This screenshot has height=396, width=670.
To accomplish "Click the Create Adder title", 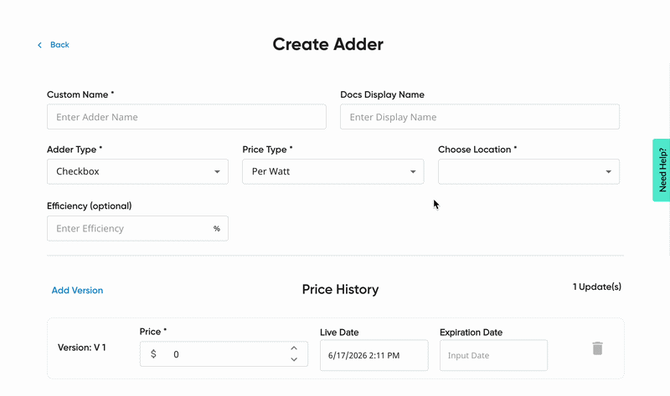I will click(328, 44).
